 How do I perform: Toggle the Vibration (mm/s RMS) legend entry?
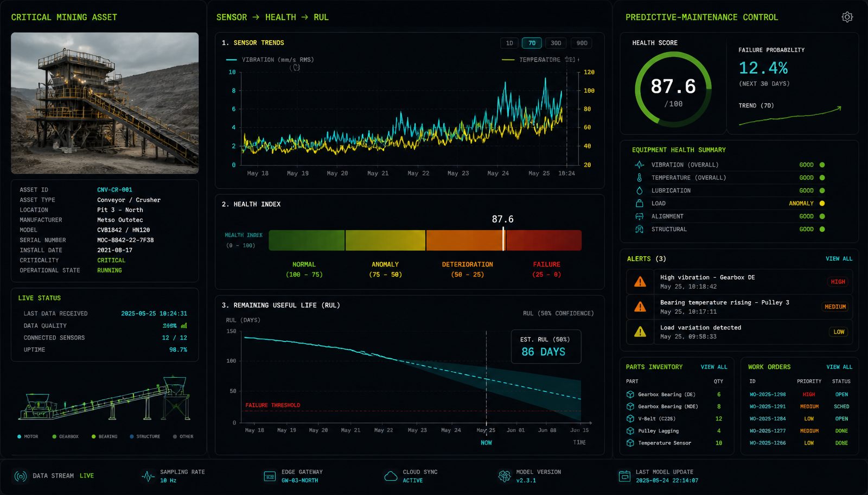pos(270,60)
